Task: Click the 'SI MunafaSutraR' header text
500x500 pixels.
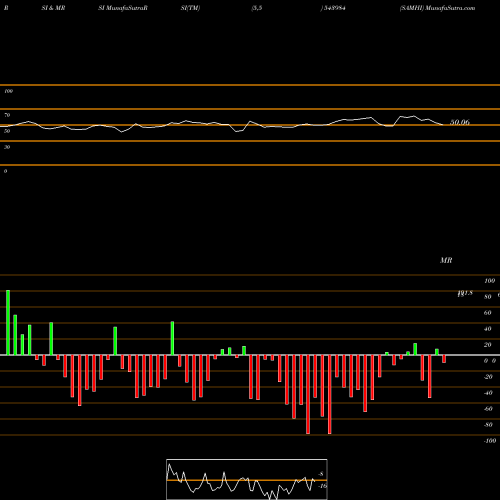Action: tap(123, 8)
